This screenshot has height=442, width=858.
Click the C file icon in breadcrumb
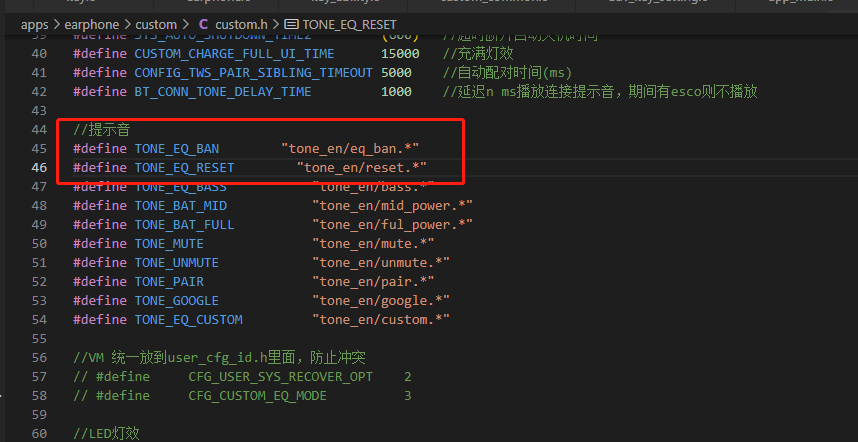(x=204, y=25)
